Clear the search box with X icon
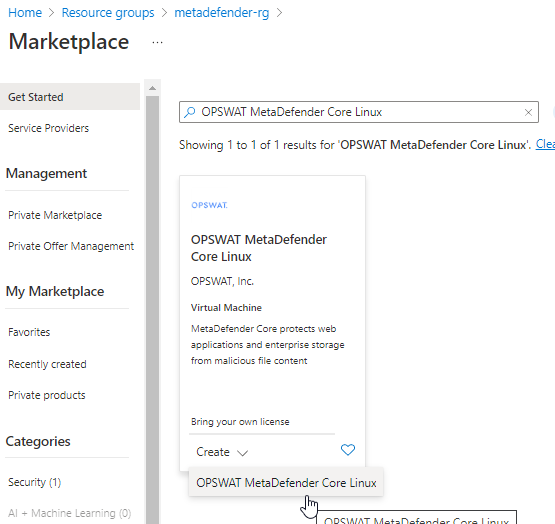 point(528,112)
